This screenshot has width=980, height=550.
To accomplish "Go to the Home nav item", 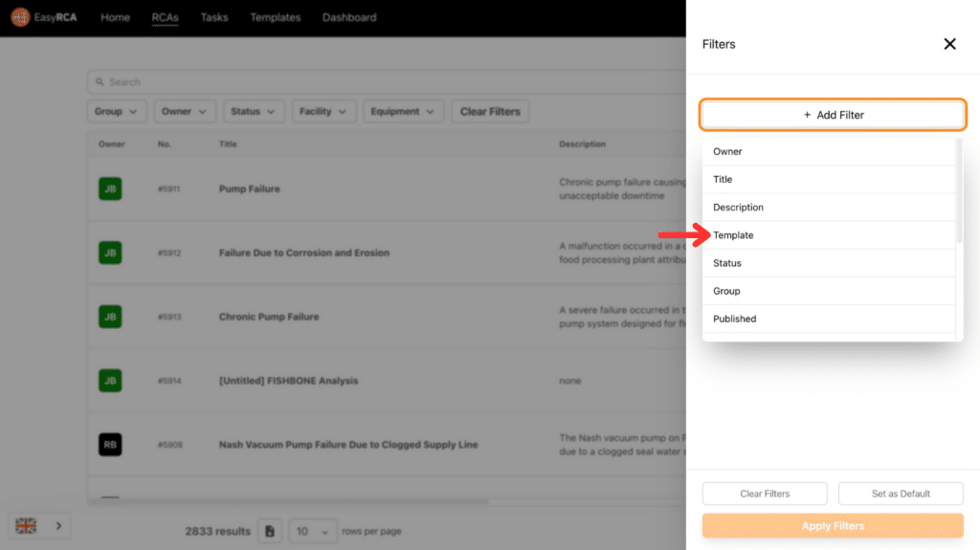I will pos(116,17).
